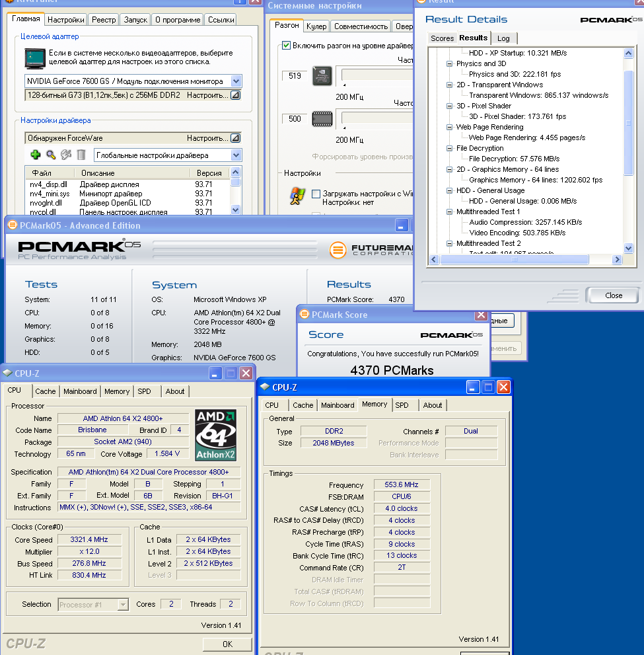The image size is (644, 655).
Task: Click the memory clock slider track next to 500
Action: point(377,118)
